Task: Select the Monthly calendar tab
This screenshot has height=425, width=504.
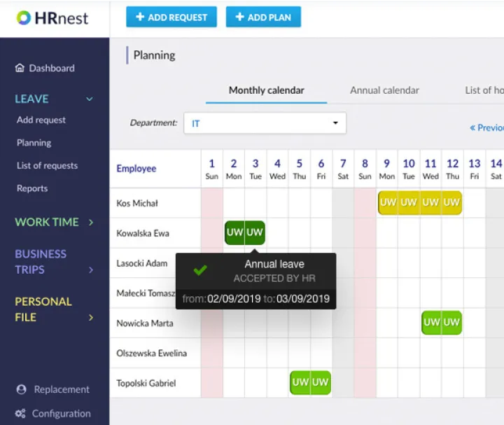Action: click(x=266, y=90)
